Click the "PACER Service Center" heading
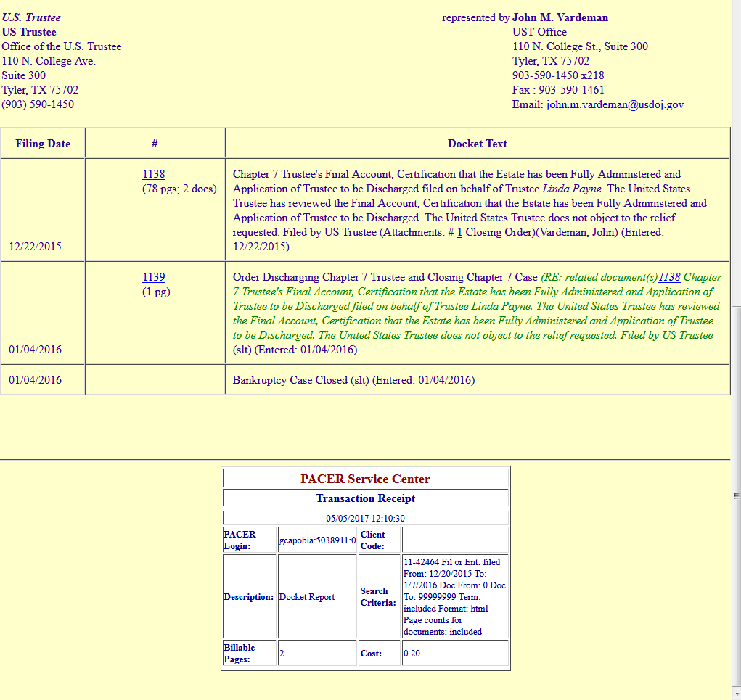This screenshot has height=700, width=741. point(365,479)
